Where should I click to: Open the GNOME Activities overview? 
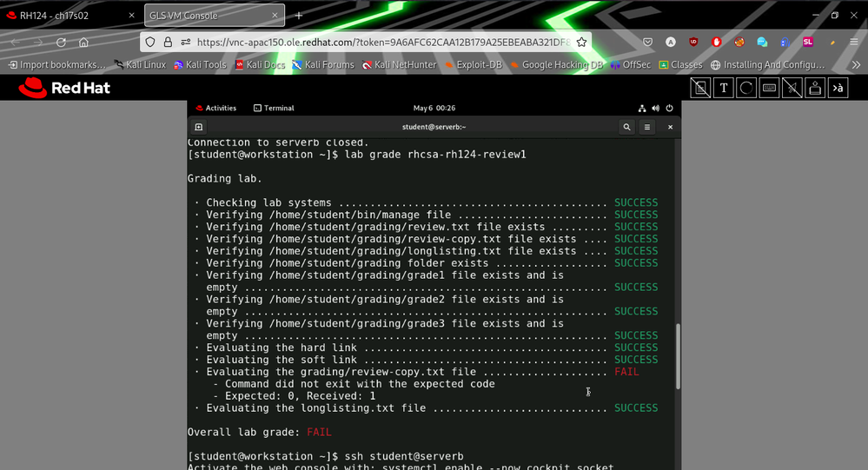[x=215, y=109]
